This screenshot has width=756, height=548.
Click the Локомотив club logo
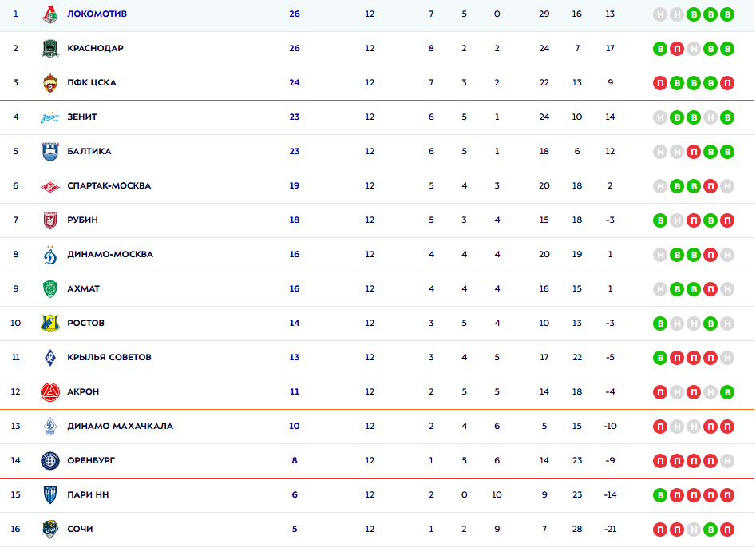(x=50, y=14)
